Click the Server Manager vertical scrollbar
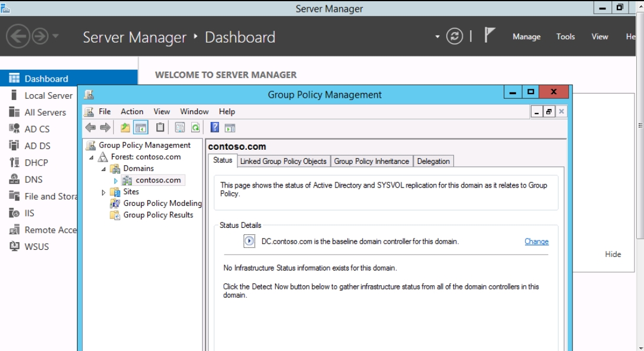Image resolution: width=644 pixels, height=351 pixels. [640, 125]
